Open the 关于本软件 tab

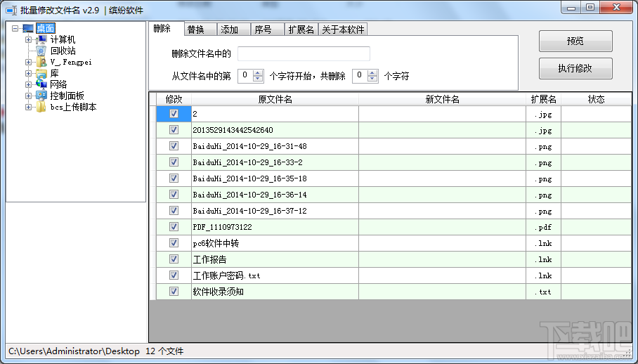(343, 30)
